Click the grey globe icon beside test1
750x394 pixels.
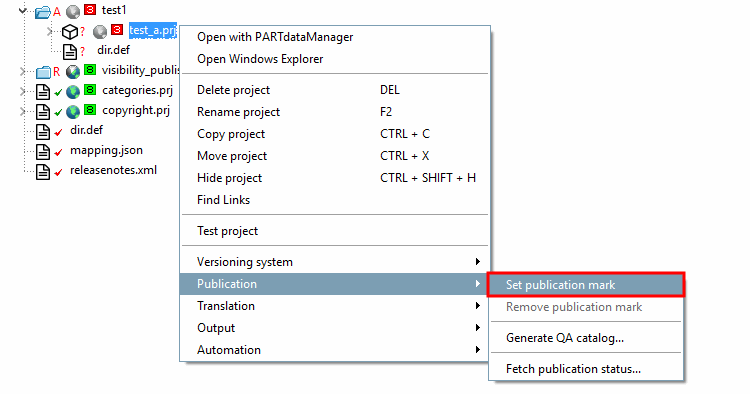[73, 11]
